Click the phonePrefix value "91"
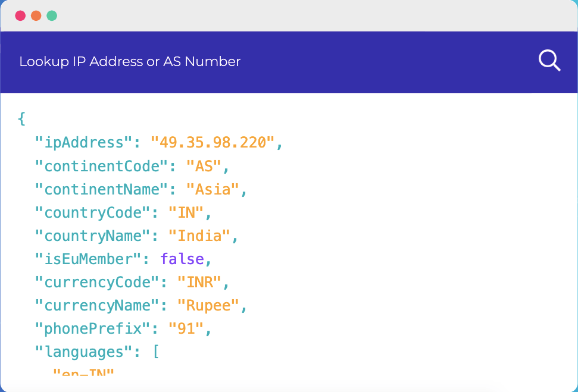578x392 pixels. tap(186, 328)
